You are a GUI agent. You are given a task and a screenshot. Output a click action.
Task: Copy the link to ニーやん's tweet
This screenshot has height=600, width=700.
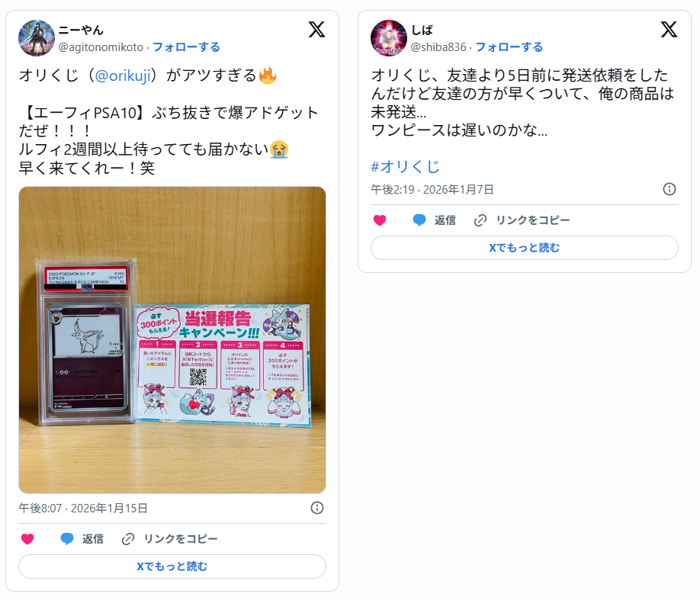coord(169,539)
